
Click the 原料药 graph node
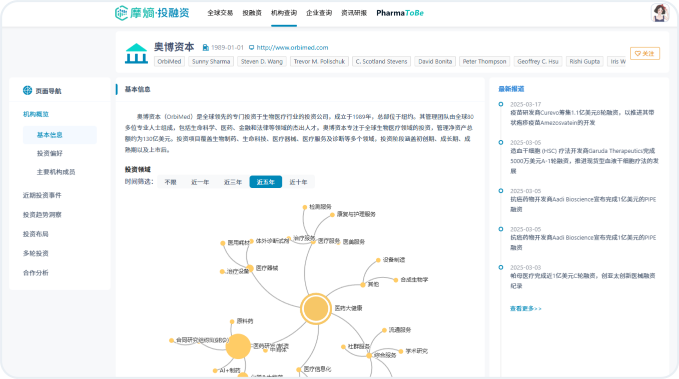pyautogui.click(x=232, y=321)
